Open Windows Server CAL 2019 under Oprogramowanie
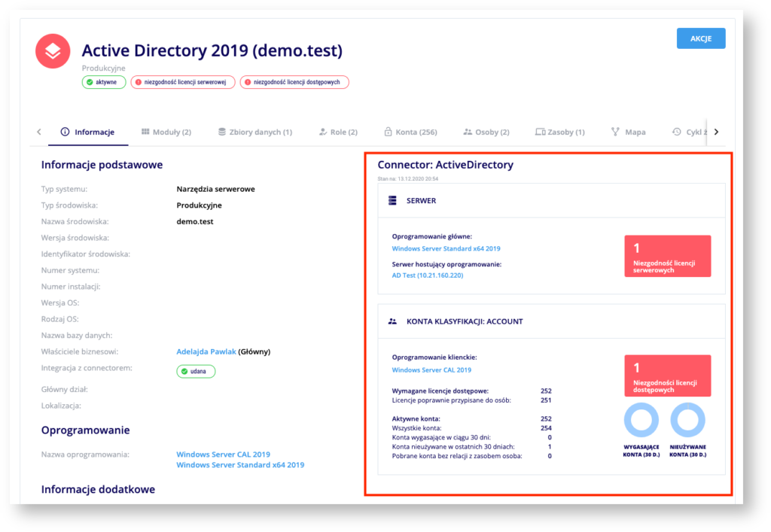 (223, 454)
